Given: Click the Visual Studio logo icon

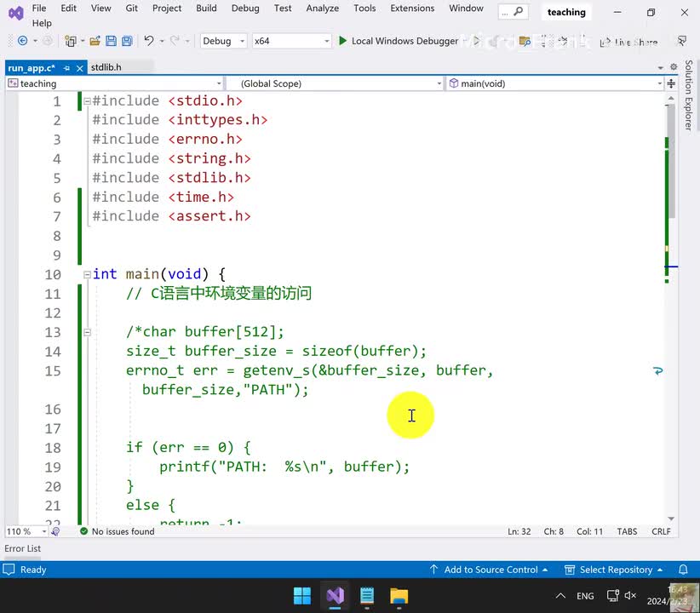Looking at the screenshot, I should coord(15,13).
